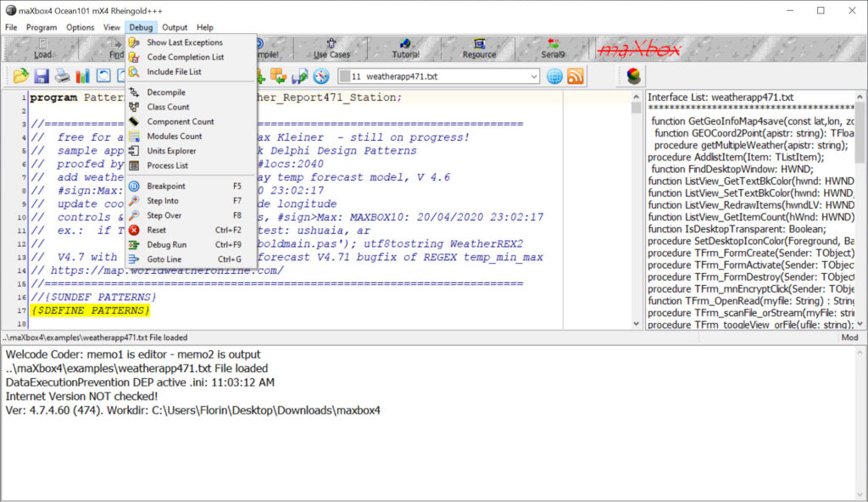Screen dimensions: 868x502
Task: Choose Debug Run menu entry
Action: coord(191,244)
